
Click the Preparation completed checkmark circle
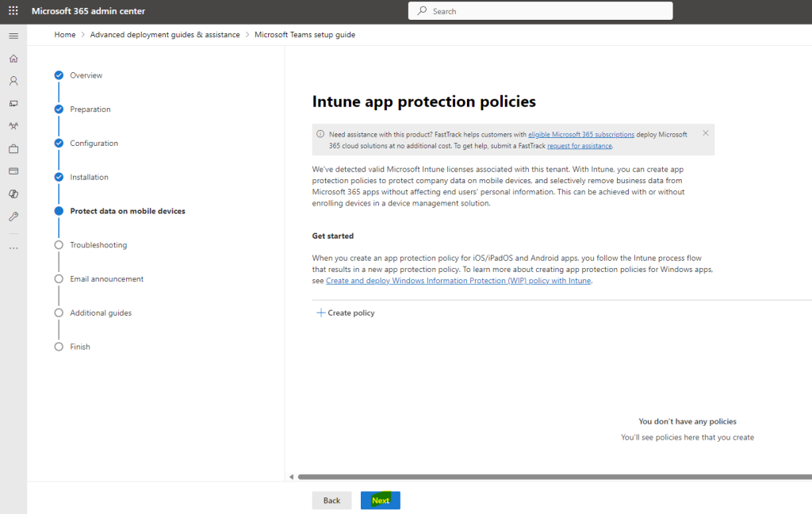(x=59, y=109)
